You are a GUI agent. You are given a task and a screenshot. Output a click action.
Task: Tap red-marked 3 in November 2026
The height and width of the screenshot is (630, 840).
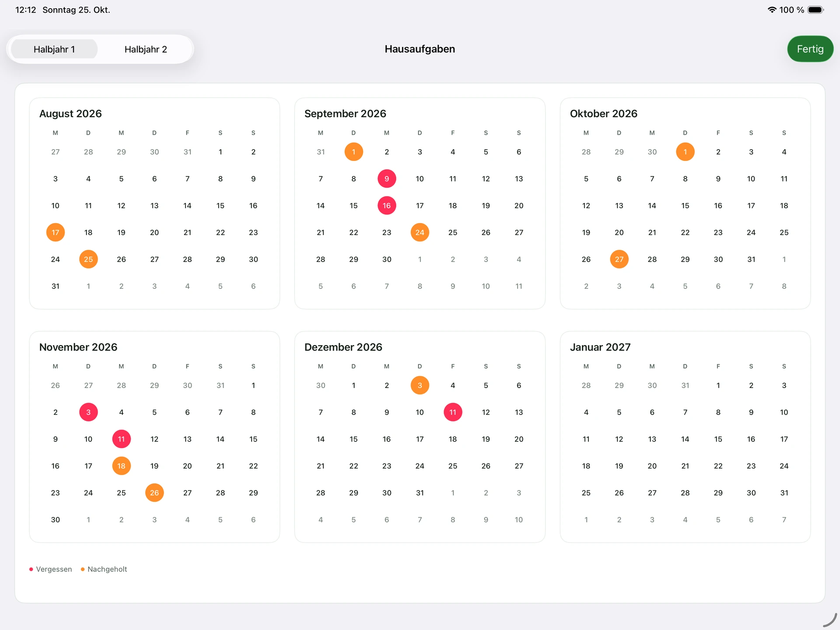[x=88, y=412]
